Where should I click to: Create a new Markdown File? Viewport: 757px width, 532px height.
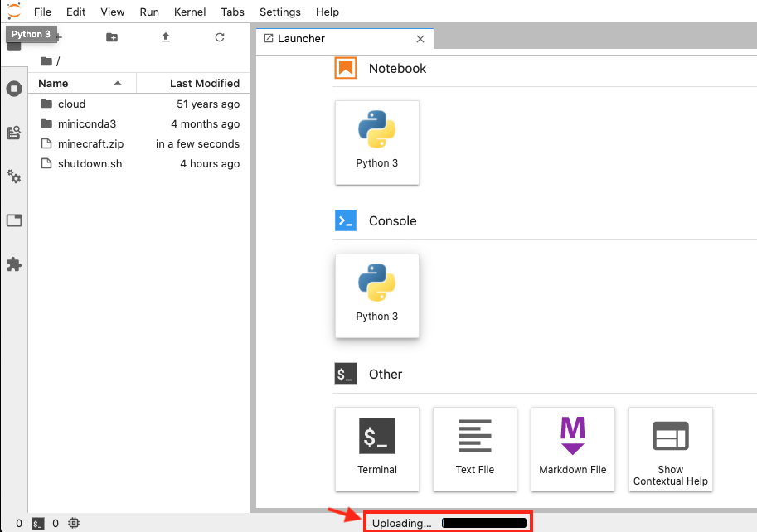pyautogui.click(x=572, y=448)
